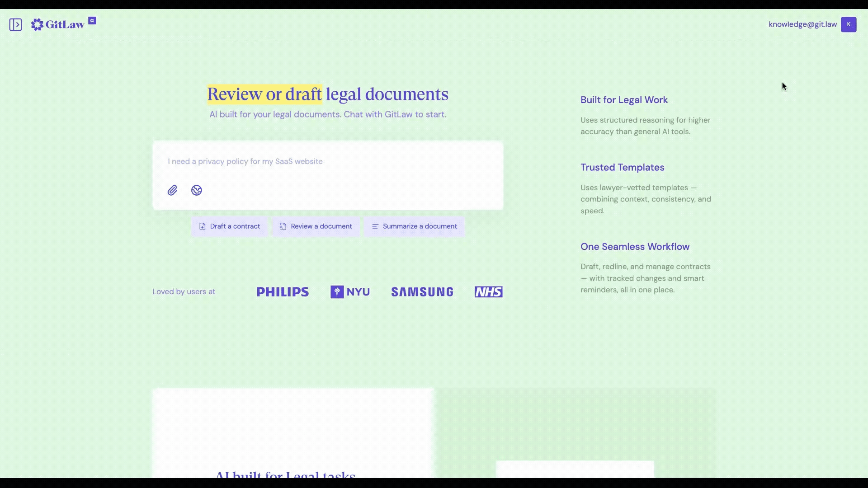Click the GitLaw flower logo icon
This screenshot has height=488, width=868.
(x=37, y=24)
